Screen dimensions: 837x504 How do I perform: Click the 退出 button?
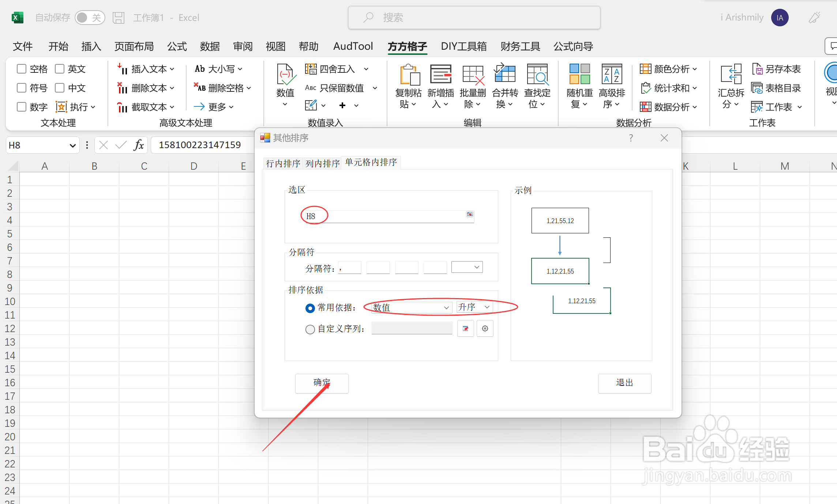pyautogui.click(x=624, y=383)
